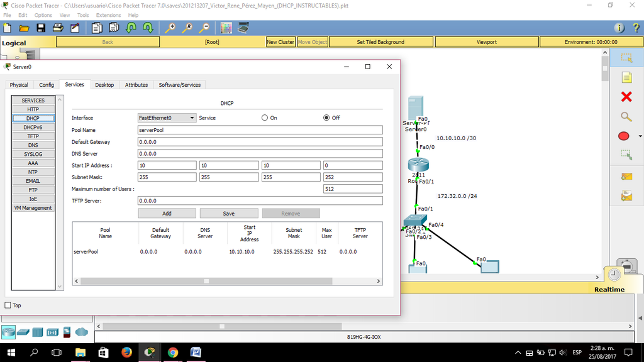Screen dimensions: 644x362
Task: Select the Routers device category icon
Action: tap(8, 332)
